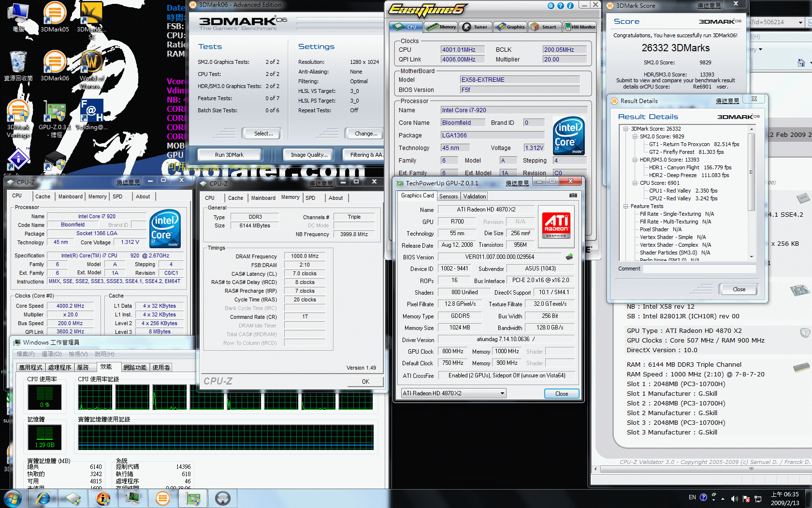The width and height of the screenshot is (812, 508).
Task: Click the browser home icon
Action: point(801,63)
